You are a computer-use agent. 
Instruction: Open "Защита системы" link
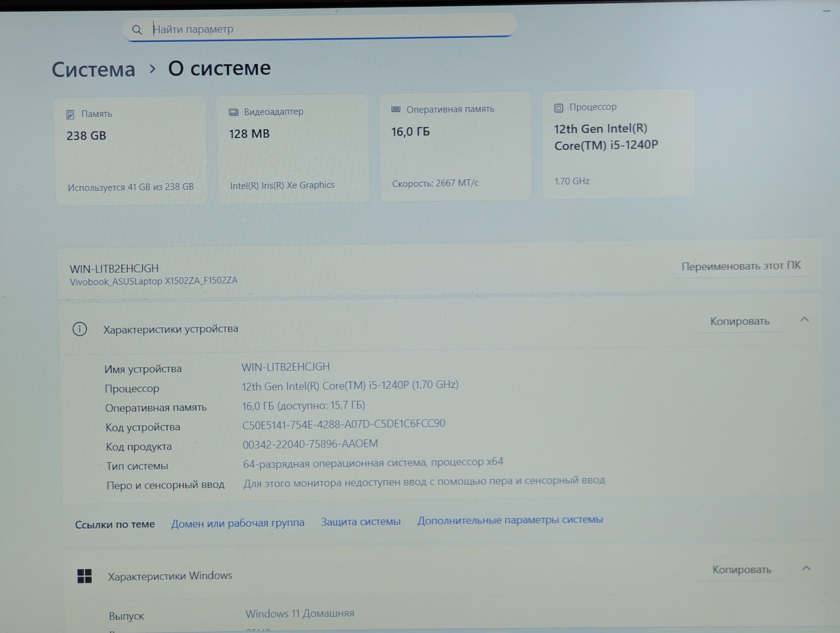pyautogui.click(x=361, y=522)
